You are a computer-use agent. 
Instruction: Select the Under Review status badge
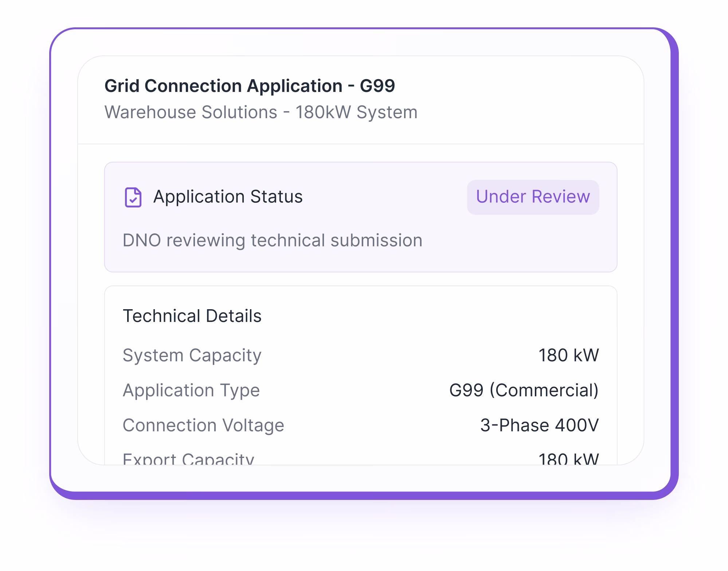(532, 197)
